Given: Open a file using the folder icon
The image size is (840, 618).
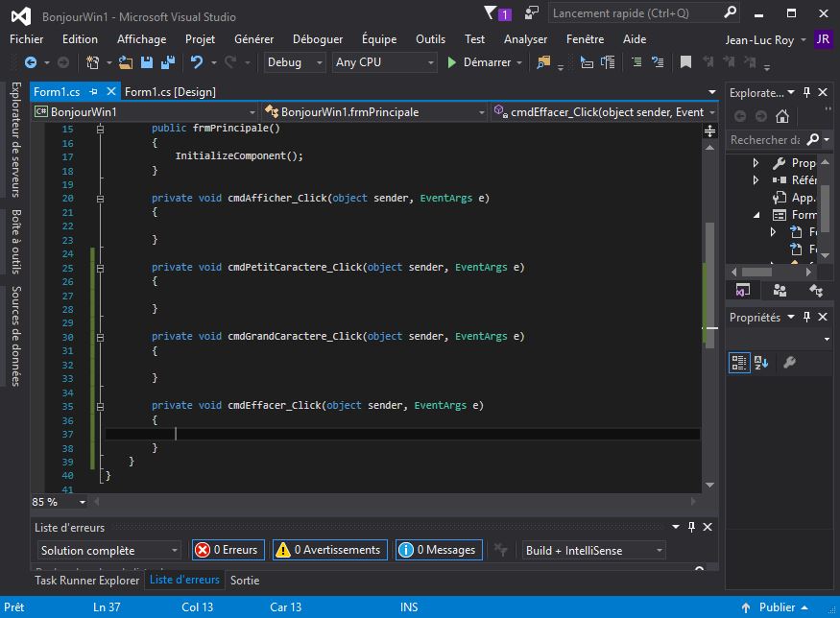Looking at the screenshot, I should coord(124,62).
